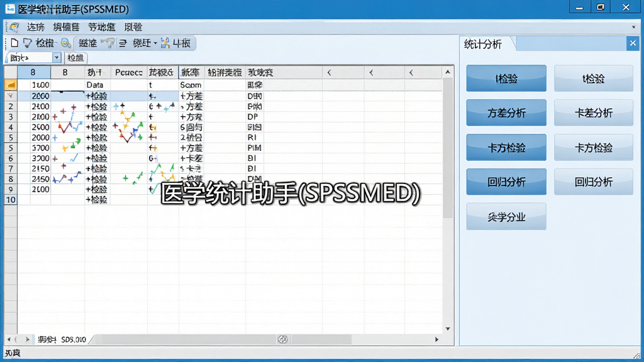Viewport: 644px width, 362px height.
Task: Open the last menu in the menu bar
Action: (133, 27)
